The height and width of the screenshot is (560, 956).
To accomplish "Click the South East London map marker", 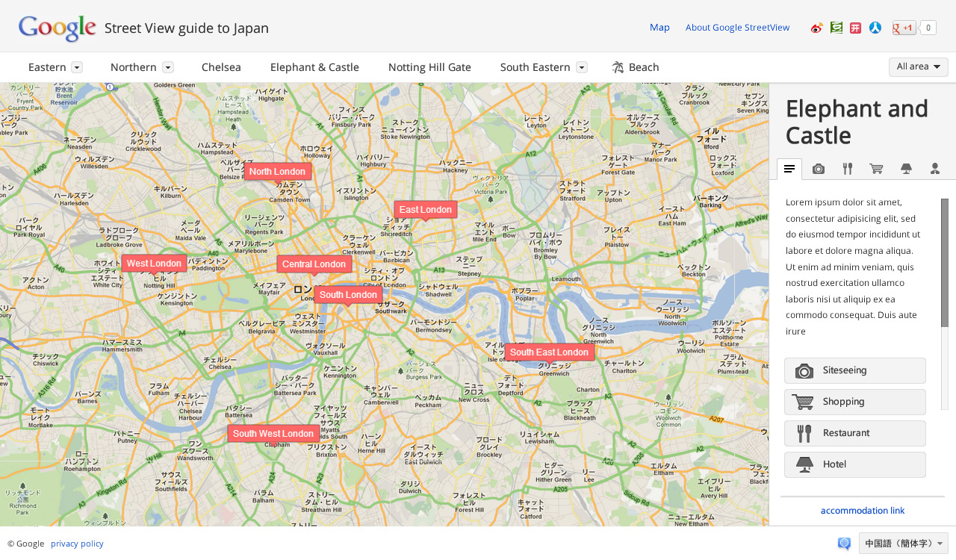I will tap(550, 352).
